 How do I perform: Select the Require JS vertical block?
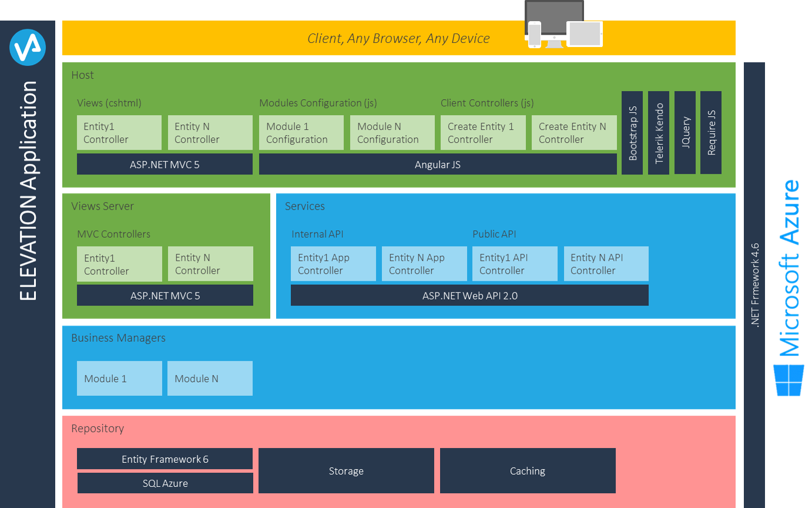pos(711,133)
